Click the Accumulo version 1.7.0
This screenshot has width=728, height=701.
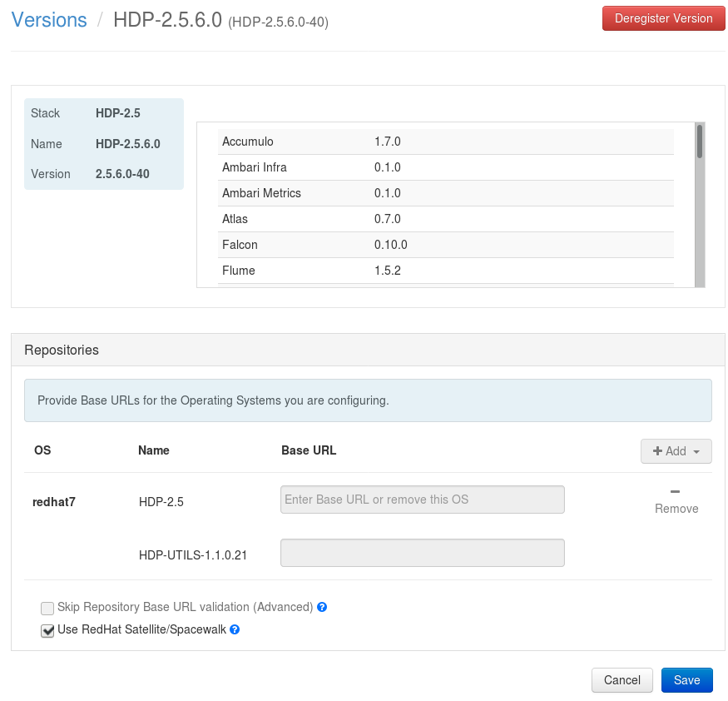[x=387, y=142]
